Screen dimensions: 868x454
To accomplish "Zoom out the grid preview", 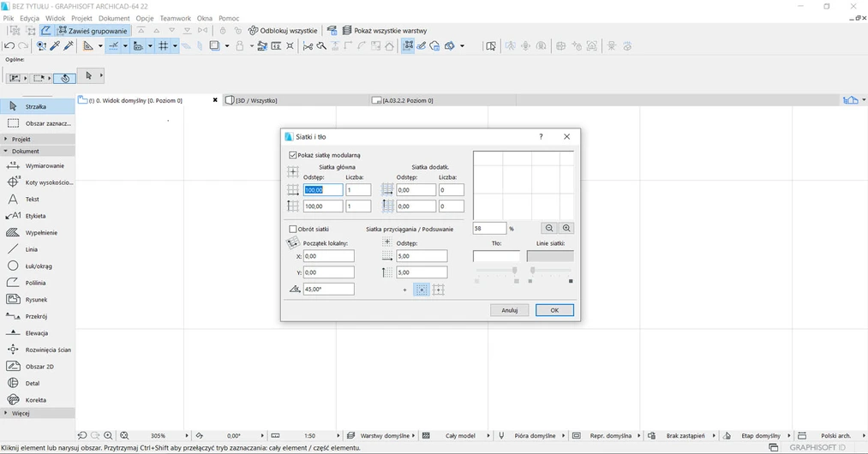I will tap(549, 228).
